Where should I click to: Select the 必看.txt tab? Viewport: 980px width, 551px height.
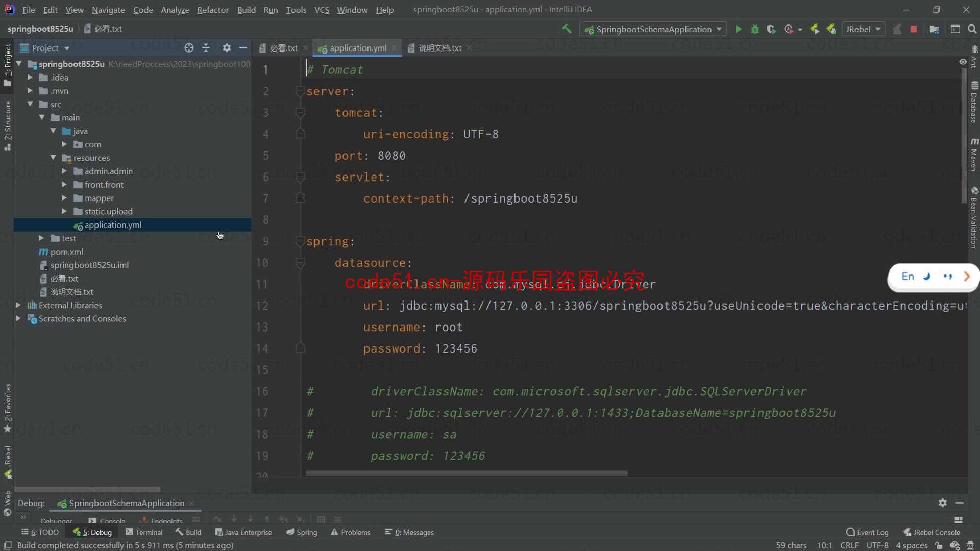coord(283,48)
